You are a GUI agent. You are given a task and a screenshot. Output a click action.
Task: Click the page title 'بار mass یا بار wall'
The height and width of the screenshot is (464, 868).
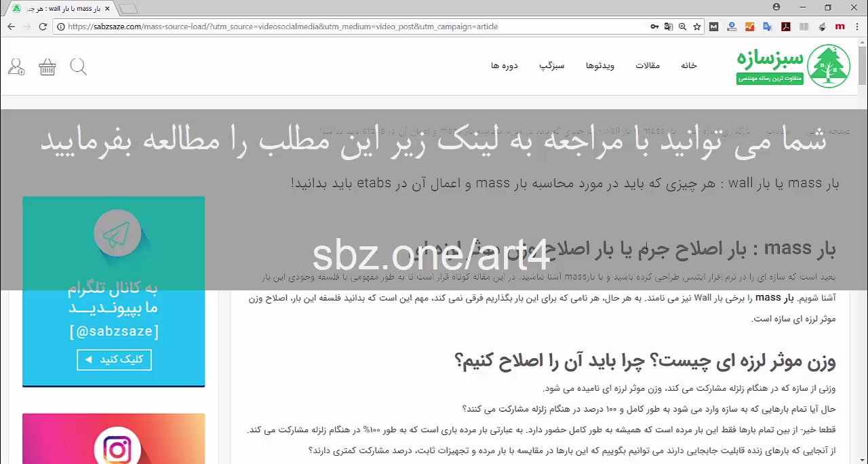coord(565,183)
